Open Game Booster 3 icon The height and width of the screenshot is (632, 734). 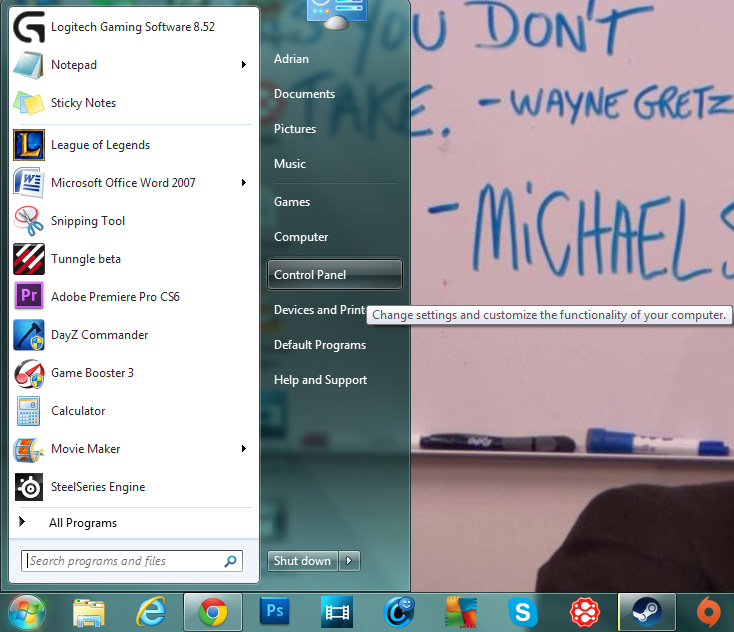tap(29, 373)
